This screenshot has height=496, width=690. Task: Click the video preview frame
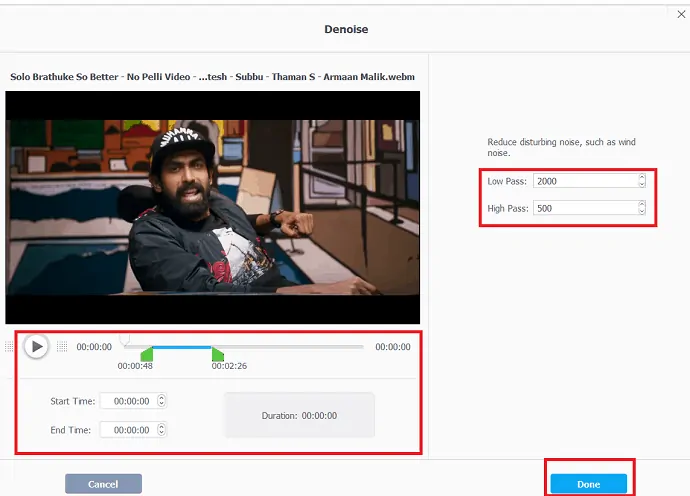click(213, 207)
